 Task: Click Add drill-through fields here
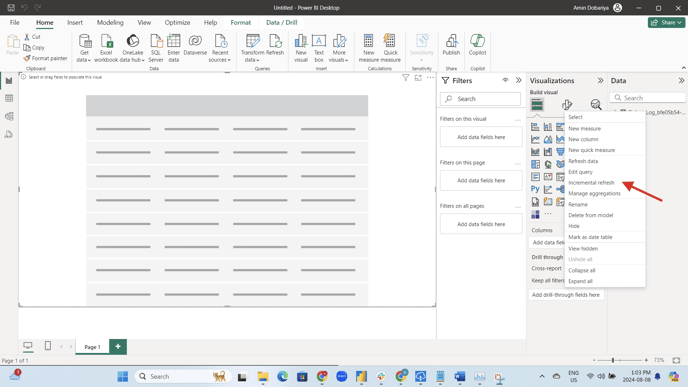pos(566,295)
